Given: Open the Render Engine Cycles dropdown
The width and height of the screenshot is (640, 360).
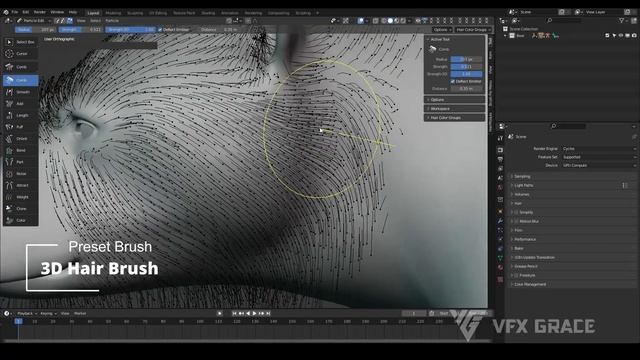Looking at the screenshot, I should tap(599, 149).
